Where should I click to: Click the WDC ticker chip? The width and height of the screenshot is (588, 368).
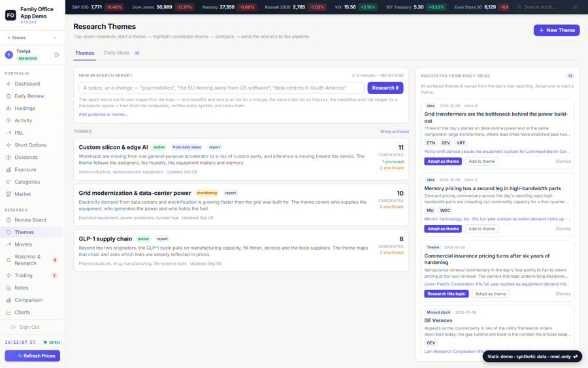(445, 210)
